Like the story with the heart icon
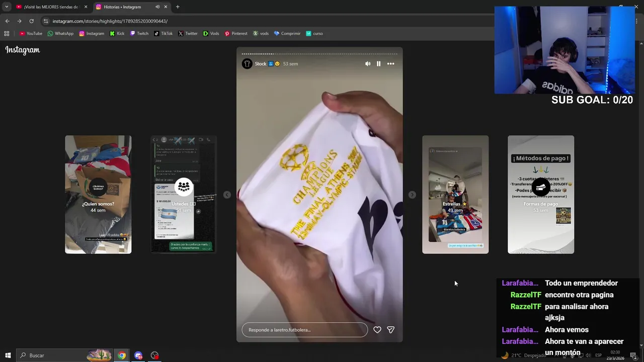 [x=377, y=330]
